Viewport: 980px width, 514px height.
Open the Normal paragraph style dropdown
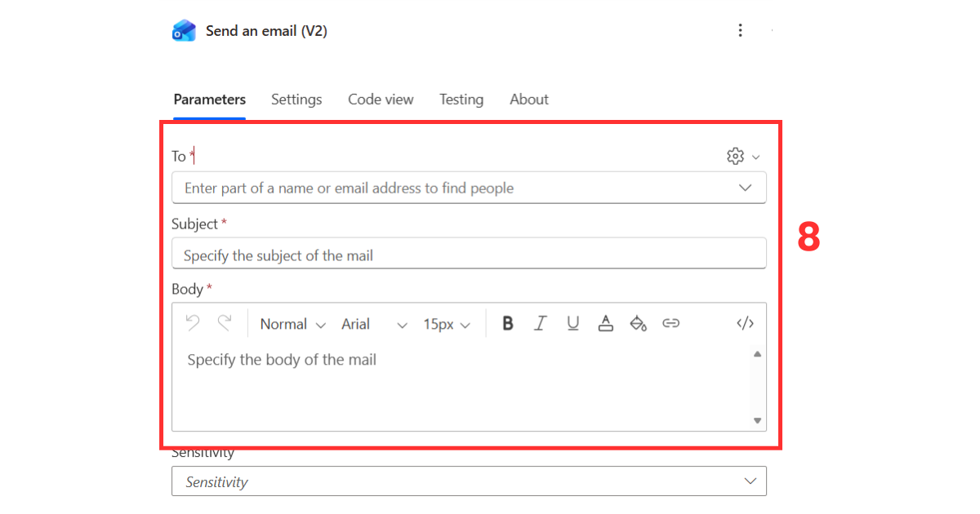click(x=292, y=324)
